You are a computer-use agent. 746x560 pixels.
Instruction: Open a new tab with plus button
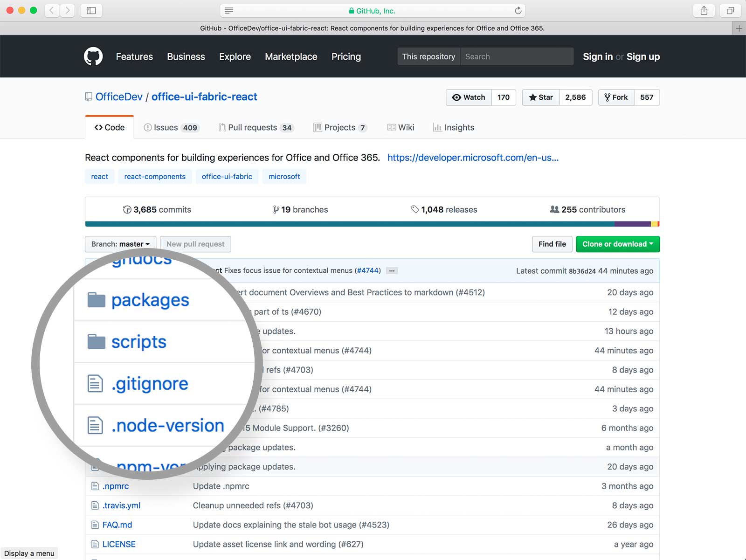739,28
